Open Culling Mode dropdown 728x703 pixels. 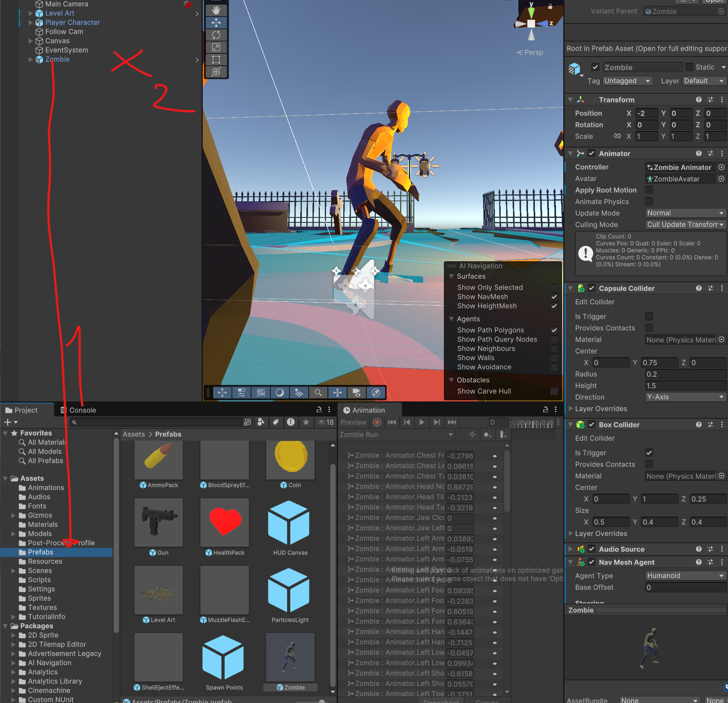(x=685, y=225)
